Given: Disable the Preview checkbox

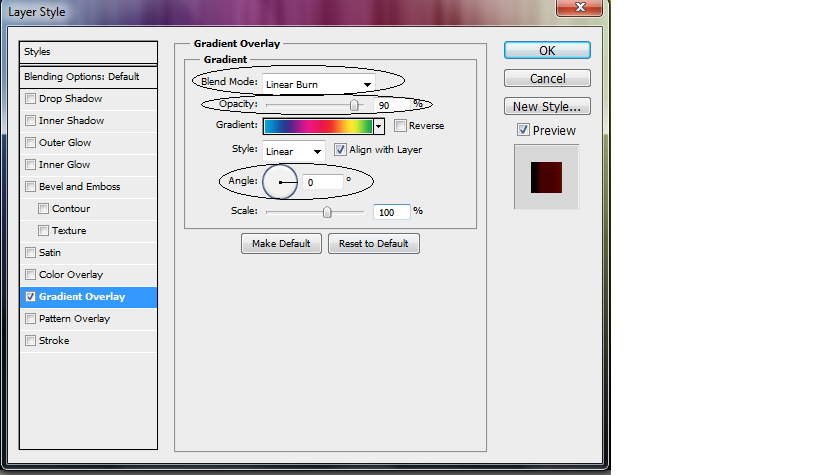Looking at the screenshot, I should pos(523,131).
